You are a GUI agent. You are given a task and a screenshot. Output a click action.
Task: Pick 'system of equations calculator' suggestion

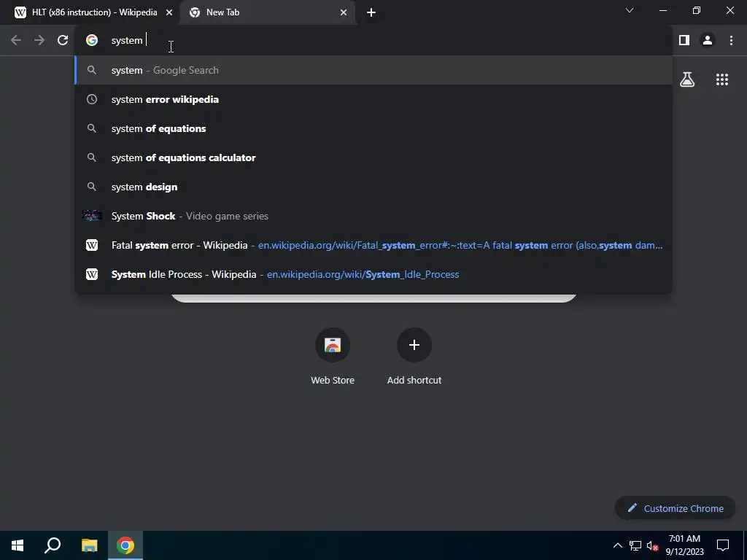(373, 157)
